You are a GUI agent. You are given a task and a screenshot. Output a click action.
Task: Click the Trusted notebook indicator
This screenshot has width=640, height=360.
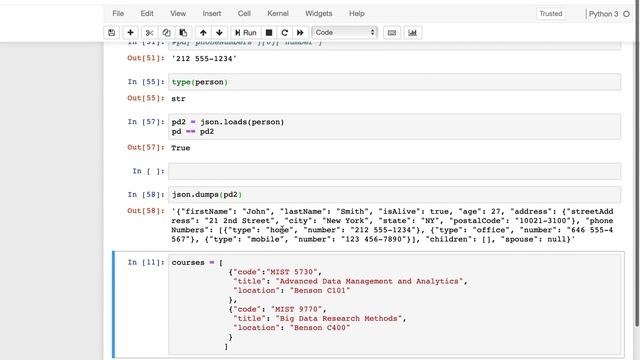[551, 14]
